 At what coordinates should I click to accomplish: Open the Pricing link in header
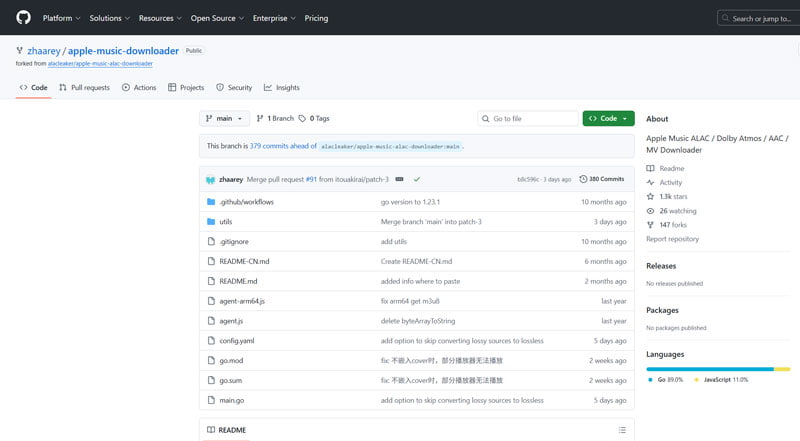[316, 18]
